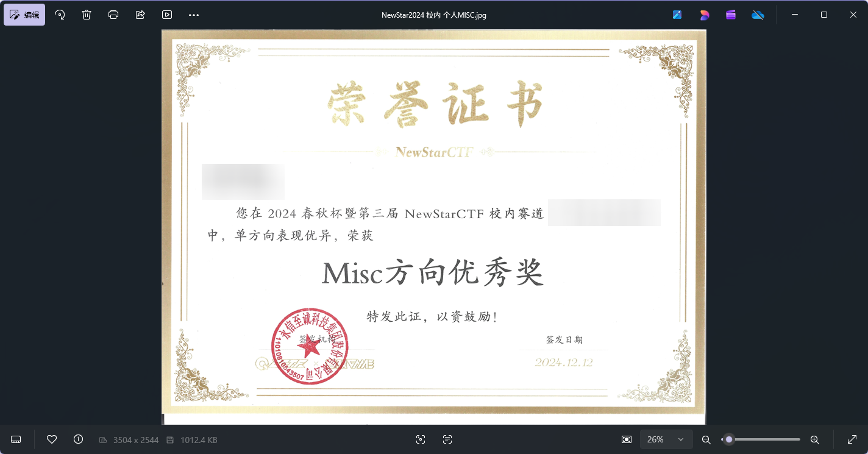
Task: Print the certificate
Action: 113,14
